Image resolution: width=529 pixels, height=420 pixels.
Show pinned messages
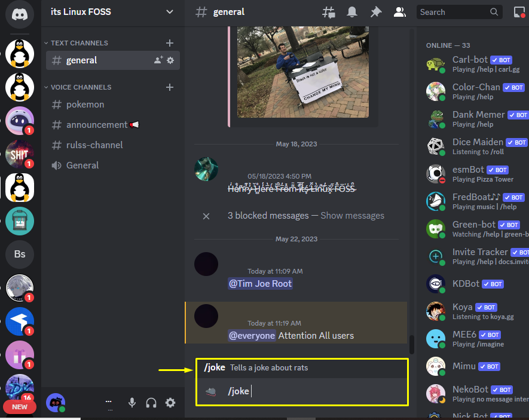pos(375,12)
